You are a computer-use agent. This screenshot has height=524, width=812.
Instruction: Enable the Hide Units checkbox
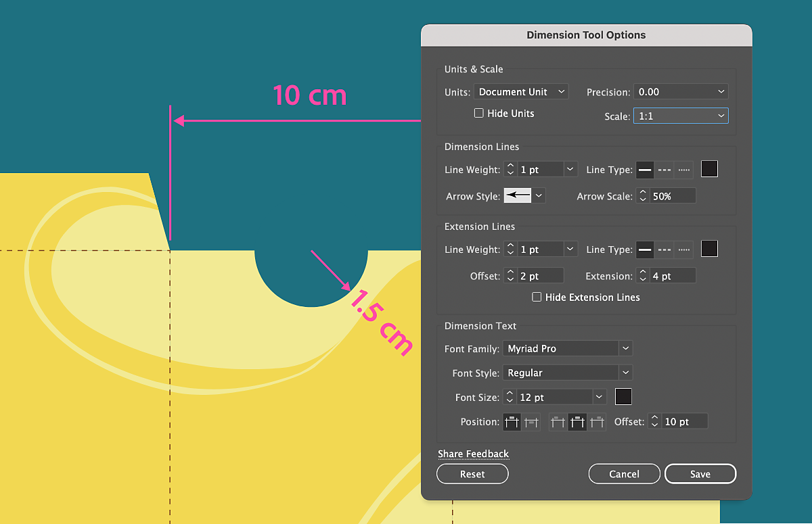[479, 113]
